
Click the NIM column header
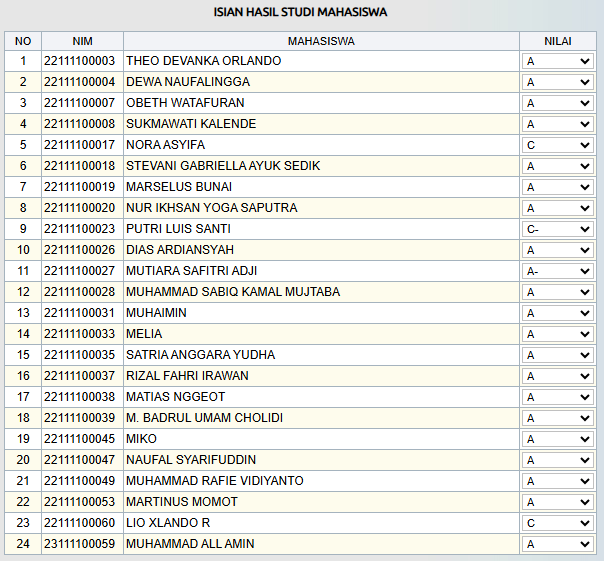coord(82,41)
